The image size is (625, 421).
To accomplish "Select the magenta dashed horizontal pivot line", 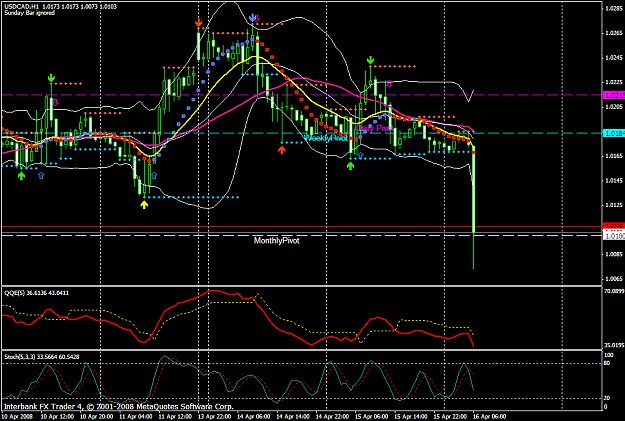I will pyautogui.click(x=302, y=95).
